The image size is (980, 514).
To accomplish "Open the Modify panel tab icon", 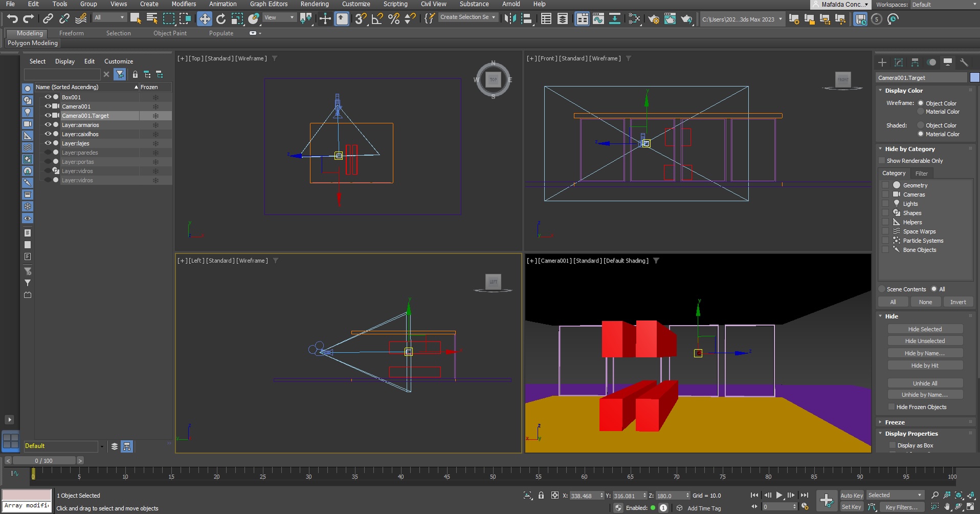I will pos(899,62).
